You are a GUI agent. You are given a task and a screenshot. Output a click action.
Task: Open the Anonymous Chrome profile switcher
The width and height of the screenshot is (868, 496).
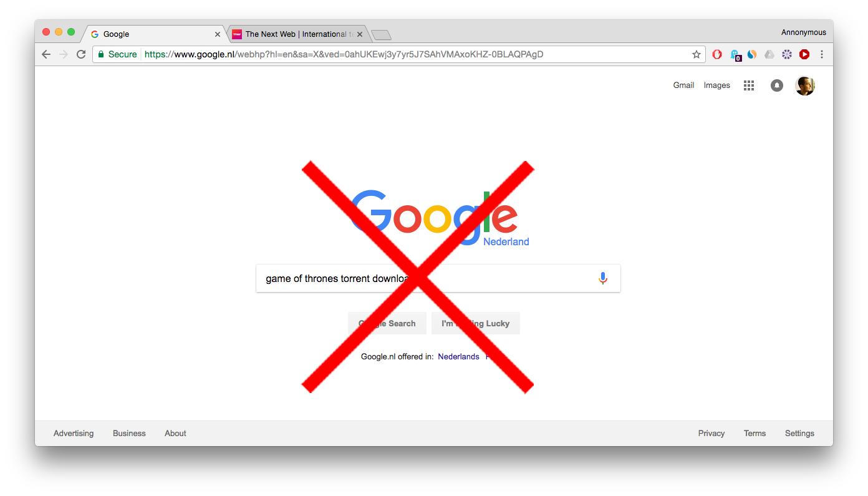coord(803,32)
